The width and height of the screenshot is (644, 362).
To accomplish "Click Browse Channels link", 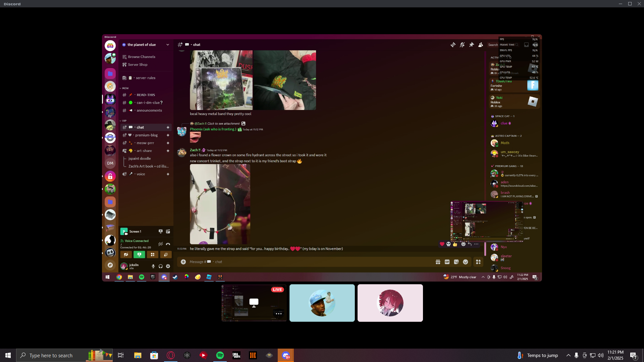I will point(141,57).
